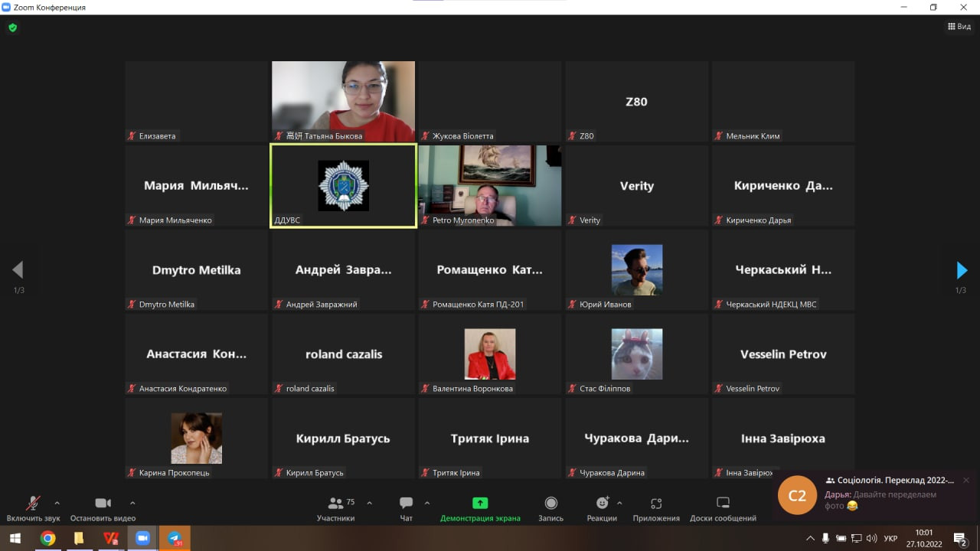980x551 pixels.
Task: Expand the participants options arrow
Action: coord(370,503)
